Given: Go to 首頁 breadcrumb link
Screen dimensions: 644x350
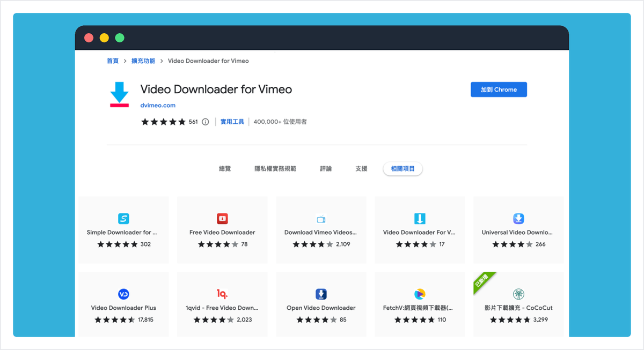Looking at the screenshot, I should (x=113, y=61).
